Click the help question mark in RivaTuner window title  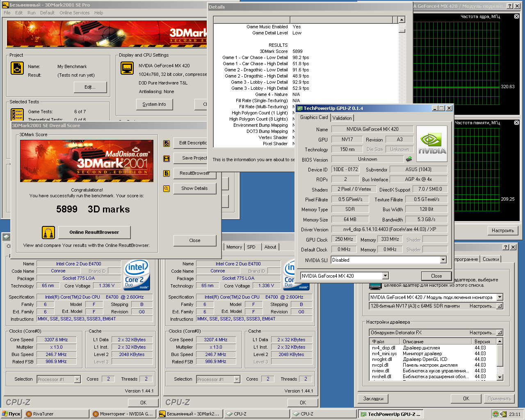(506, 247)
